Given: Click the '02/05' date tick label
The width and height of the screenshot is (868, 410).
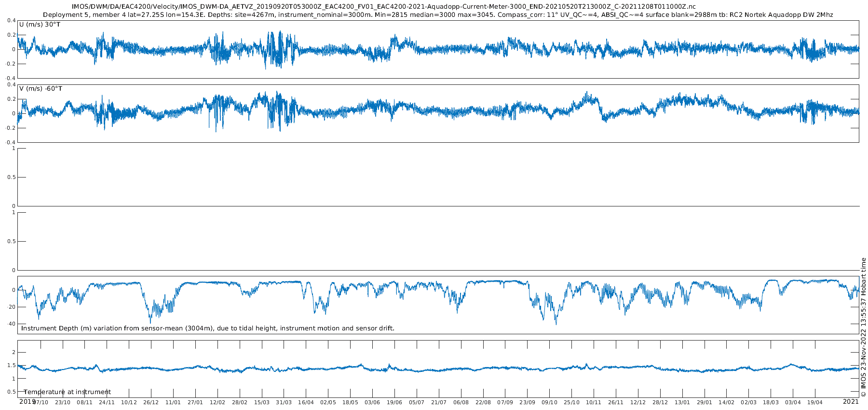Looking at the screenshot, I should click(x=328, y=402).
